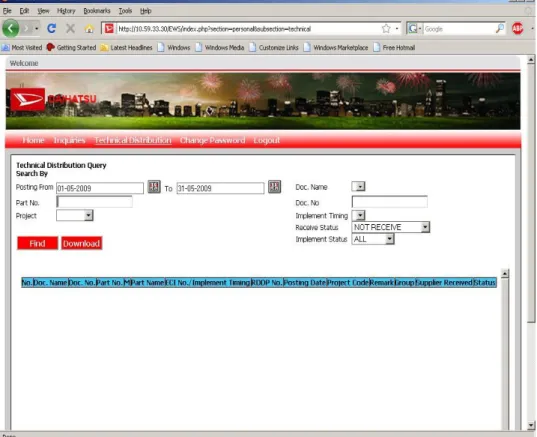The width and height of the screenshot is (537, 437).
Task: Open the View menu
Action: pyautogui.click(x=43, y=11)
